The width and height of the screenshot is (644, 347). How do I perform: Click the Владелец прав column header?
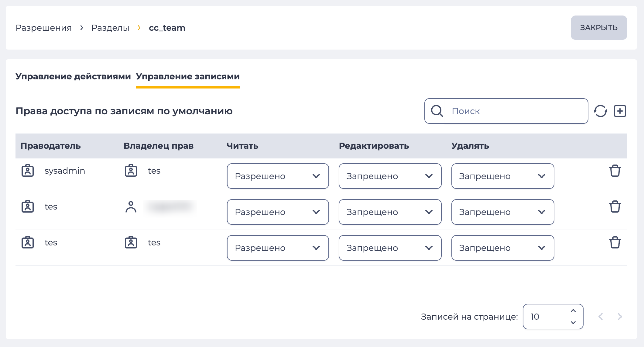click(x=159, y=146)
